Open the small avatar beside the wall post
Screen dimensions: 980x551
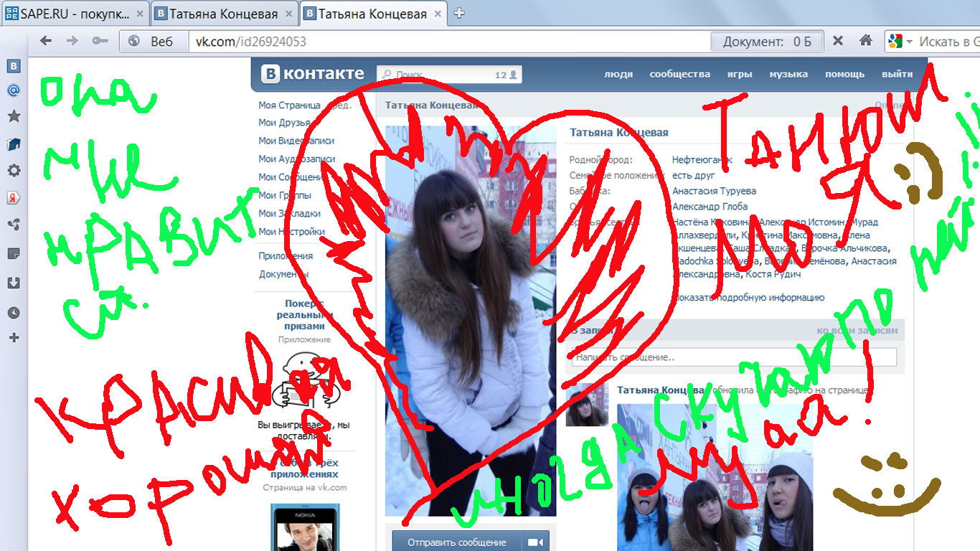[x=587, y=405]
